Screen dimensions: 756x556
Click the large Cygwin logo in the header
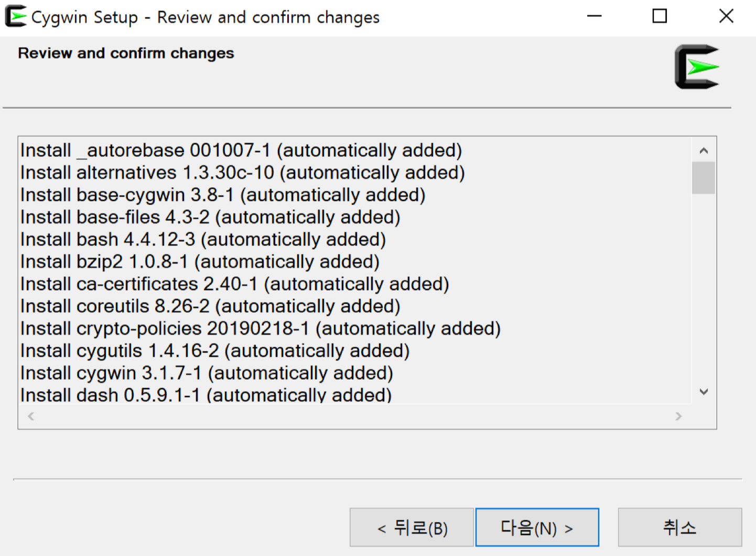tap(697, 67)
